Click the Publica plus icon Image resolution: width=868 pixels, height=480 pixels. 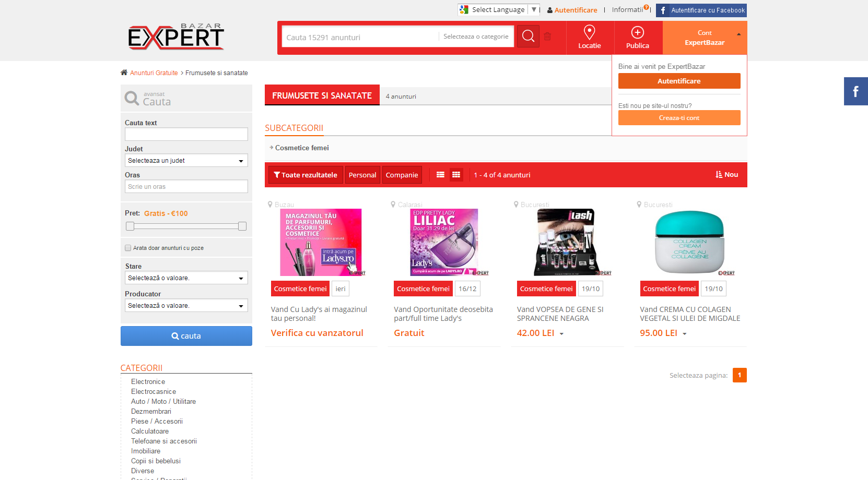(x=637, y=33)
